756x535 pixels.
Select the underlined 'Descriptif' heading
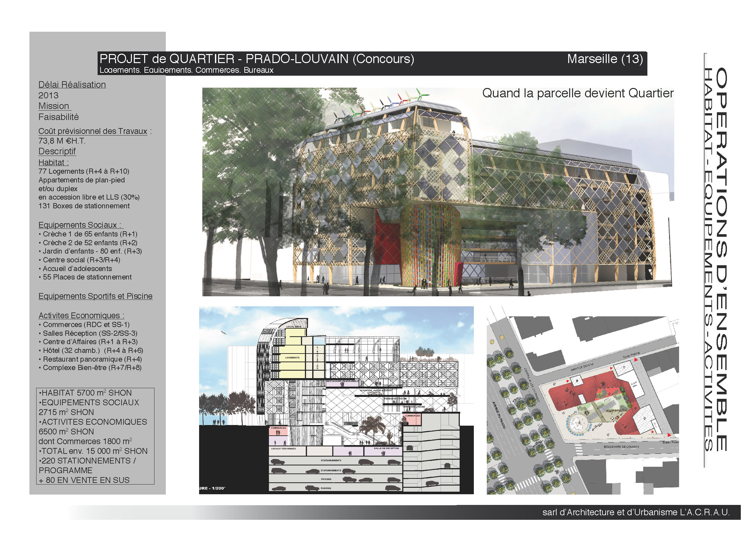[57, 151]
